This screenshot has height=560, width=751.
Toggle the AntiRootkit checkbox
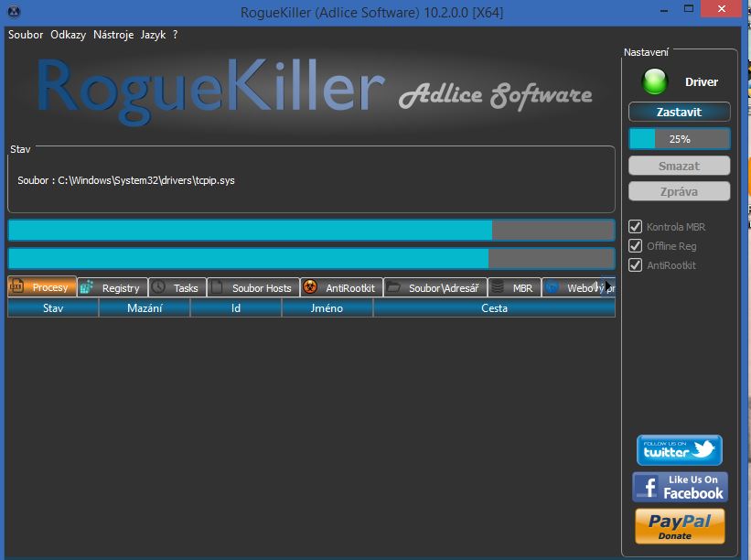coord(635,265)
